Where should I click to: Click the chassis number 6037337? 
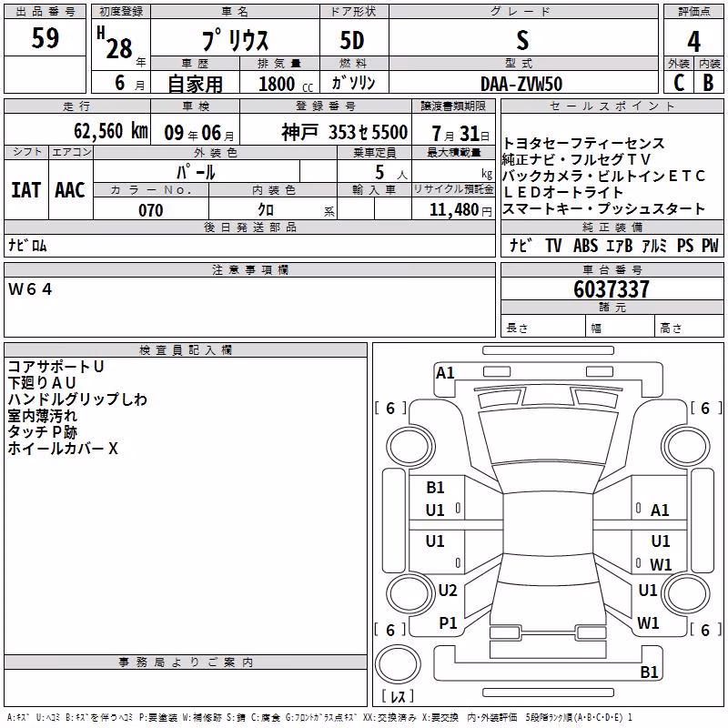click(612, 288)
